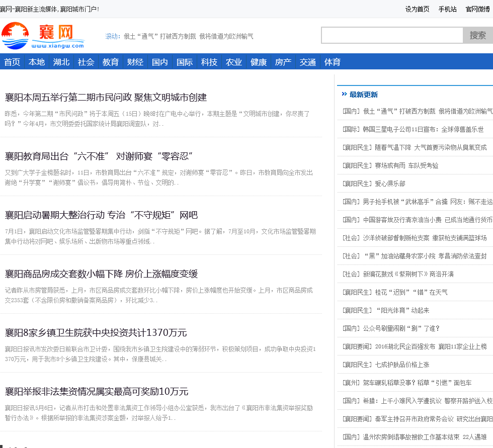This screenshot has height=448, width=493.
Task: Visit the 官网微博 link
Action: coord(477,9)
